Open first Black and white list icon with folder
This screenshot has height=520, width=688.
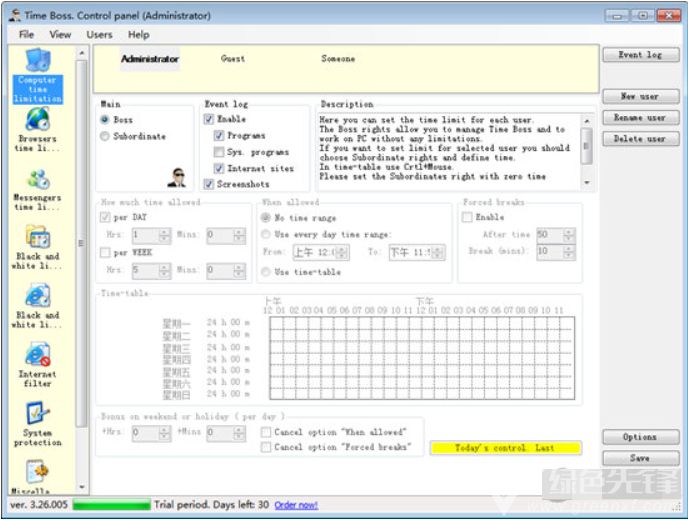tap(38, 237)
